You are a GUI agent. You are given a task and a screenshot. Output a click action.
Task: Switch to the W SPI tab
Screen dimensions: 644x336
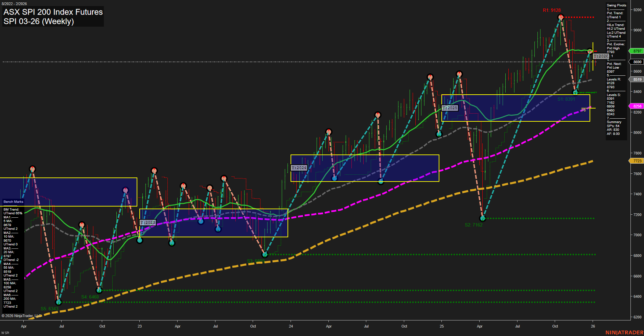[5, 333]
